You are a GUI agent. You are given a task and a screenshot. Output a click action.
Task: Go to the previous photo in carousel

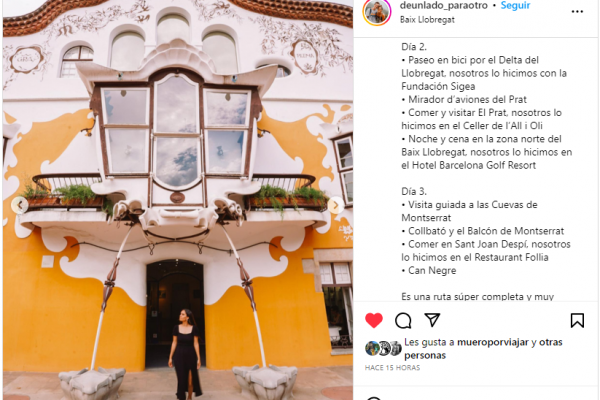(x=20, y=205)
